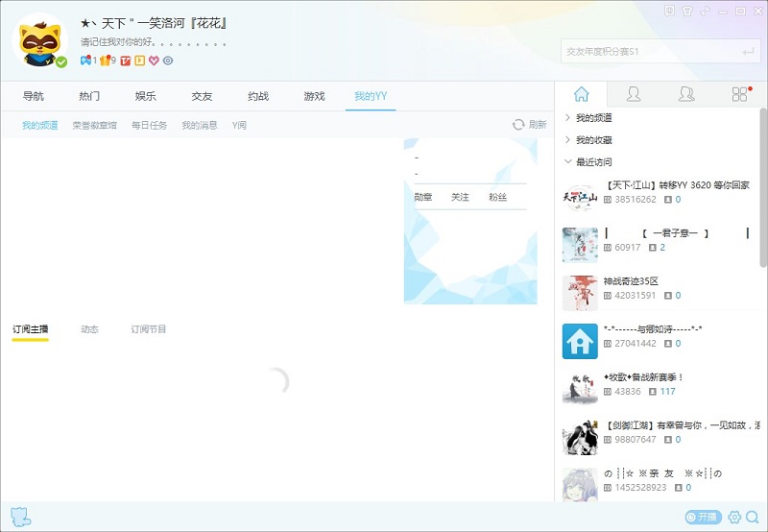This screenshot has height=532, width=768.
Task: Open the home tab in right sidebar
Action: click(581, 94)
